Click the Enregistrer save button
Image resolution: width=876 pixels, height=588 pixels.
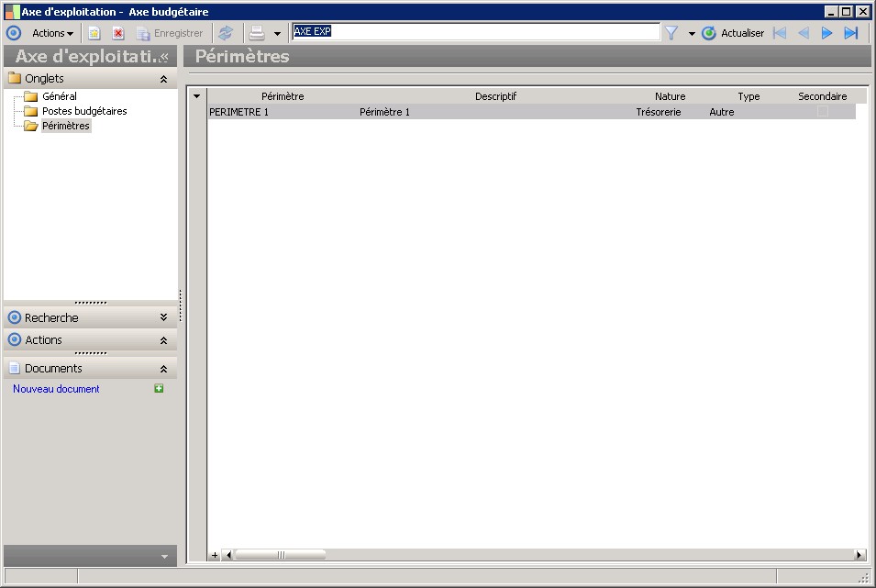coord(170,34)
